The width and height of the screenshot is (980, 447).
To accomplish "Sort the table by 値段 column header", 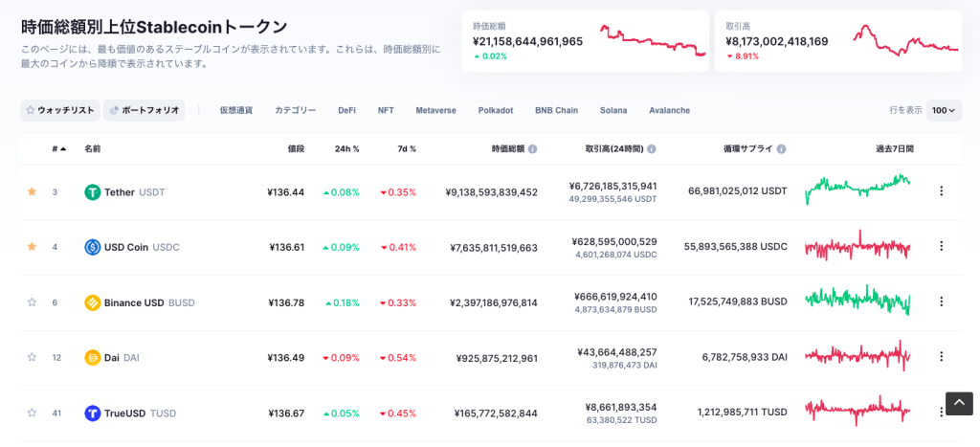I will pos(296,149).
